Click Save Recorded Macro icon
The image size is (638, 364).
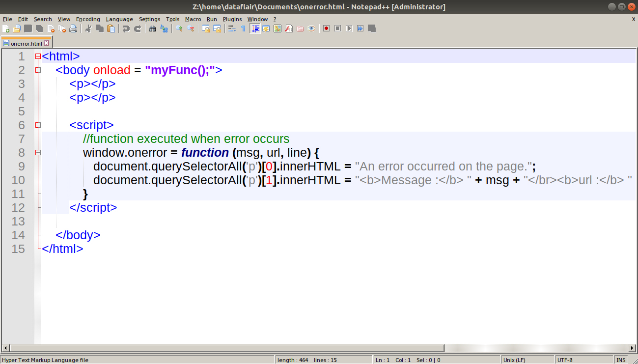click(372, 28)
